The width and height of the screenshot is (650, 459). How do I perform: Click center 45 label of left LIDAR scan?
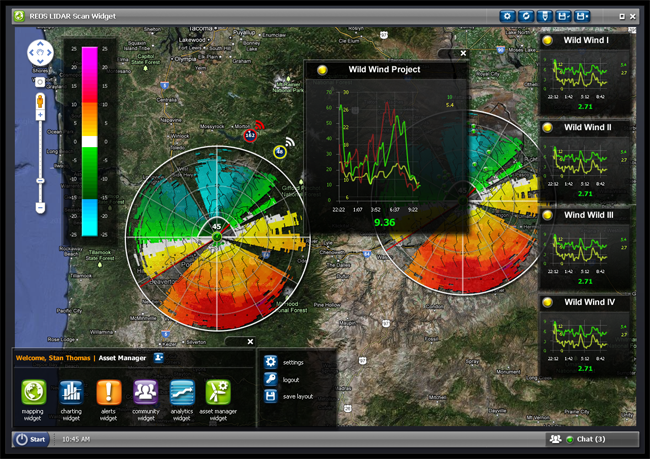tap(216, 226)
